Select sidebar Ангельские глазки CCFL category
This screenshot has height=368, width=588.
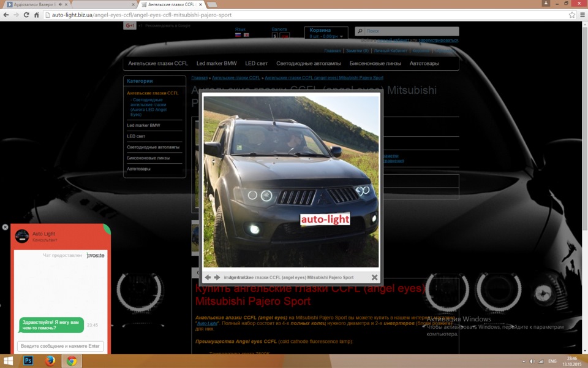pyautogui.click(x=153, y=93)
